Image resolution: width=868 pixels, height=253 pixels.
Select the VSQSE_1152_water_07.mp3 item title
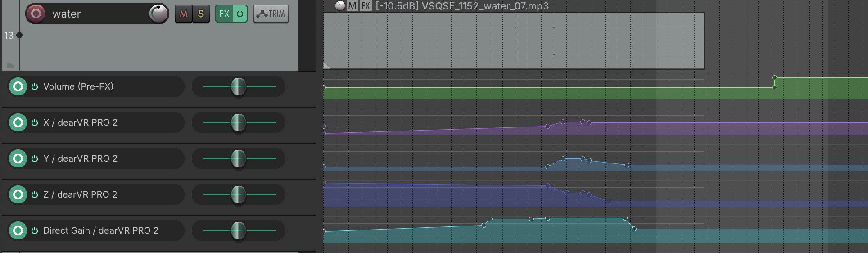click(x=462, y=6)
